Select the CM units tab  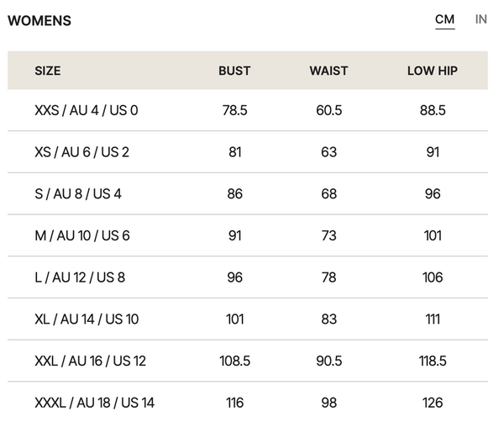(444, 20)
